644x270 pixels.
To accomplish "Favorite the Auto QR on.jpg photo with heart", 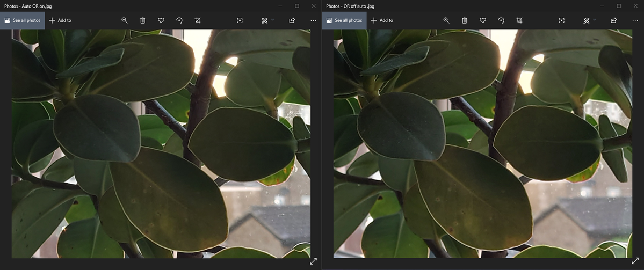I will [161, 20].
